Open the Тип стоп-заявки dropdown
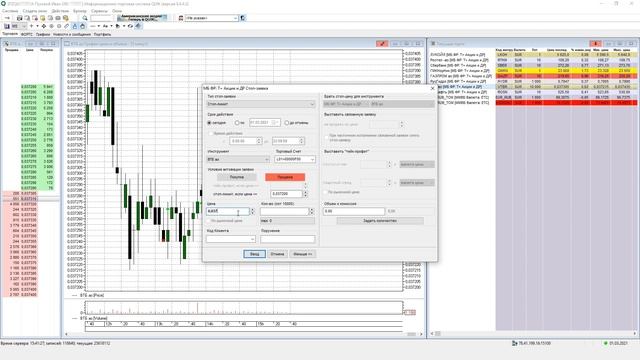This screenshot has width=640, height=360. (261, 104)
